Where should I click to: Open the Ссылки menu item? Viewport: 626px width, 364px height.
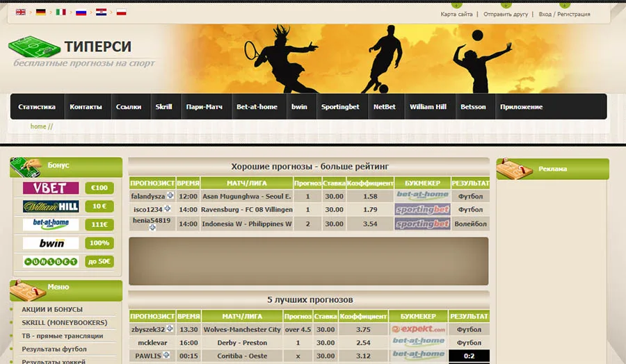pos(129,107)
